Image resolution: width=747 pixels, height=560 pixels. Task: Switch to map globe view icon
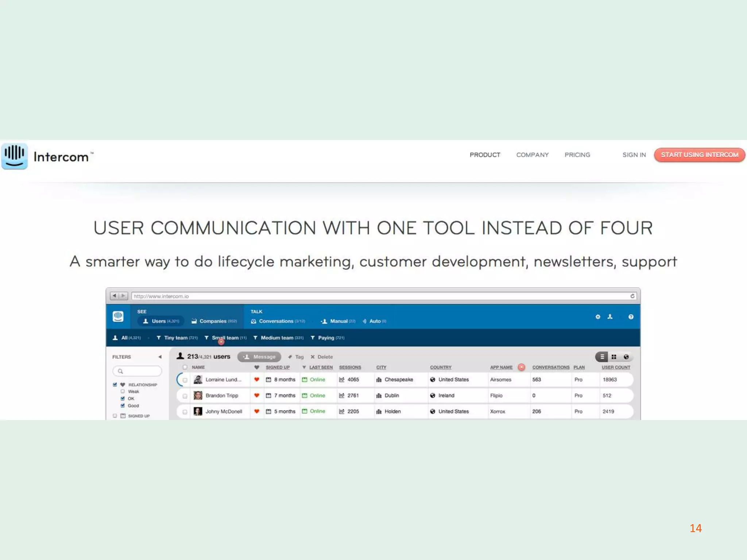coord(626,357)
